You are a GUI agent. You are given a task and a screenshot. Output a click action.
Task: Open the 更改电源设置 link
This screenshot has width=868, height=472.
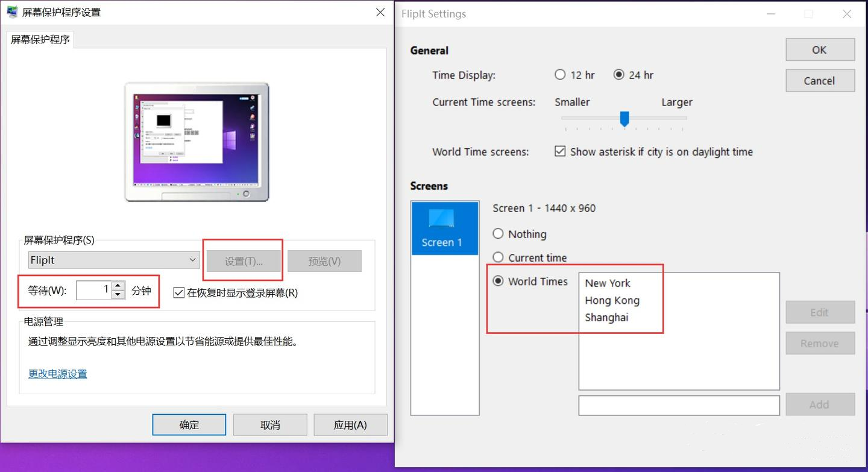pyautogui.click(x=58, y=374)
